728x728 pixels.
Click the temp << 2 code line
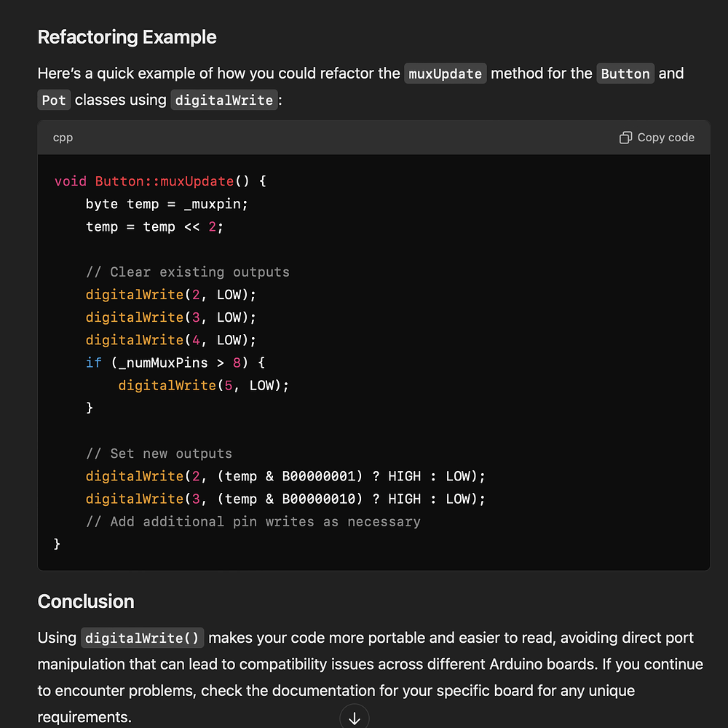tap(154, 226)
